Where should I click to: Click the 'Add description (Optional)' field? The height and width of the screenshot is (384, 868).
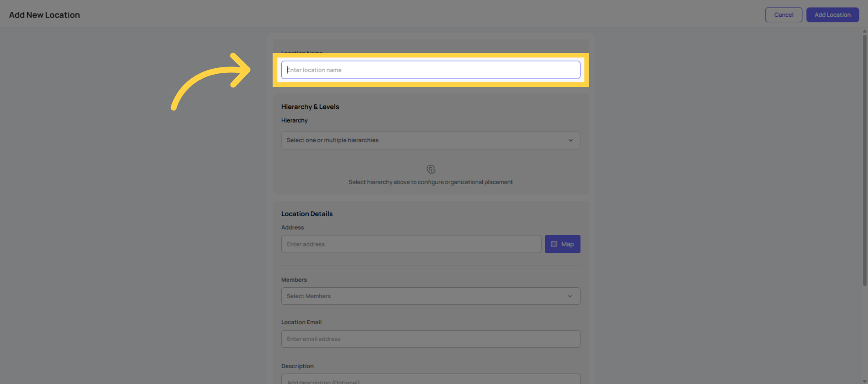pyautogui.click(x=430, y=380)
